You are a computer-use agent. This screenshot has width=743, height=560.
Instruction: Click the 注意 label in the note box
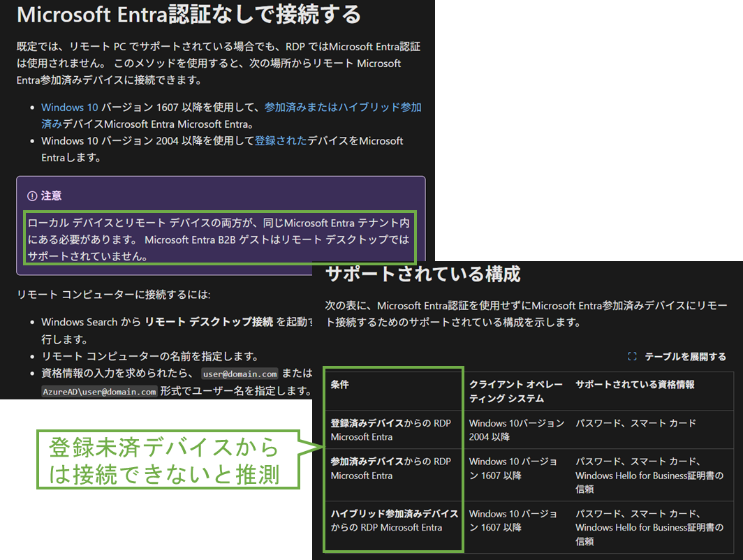coord(51,196)
